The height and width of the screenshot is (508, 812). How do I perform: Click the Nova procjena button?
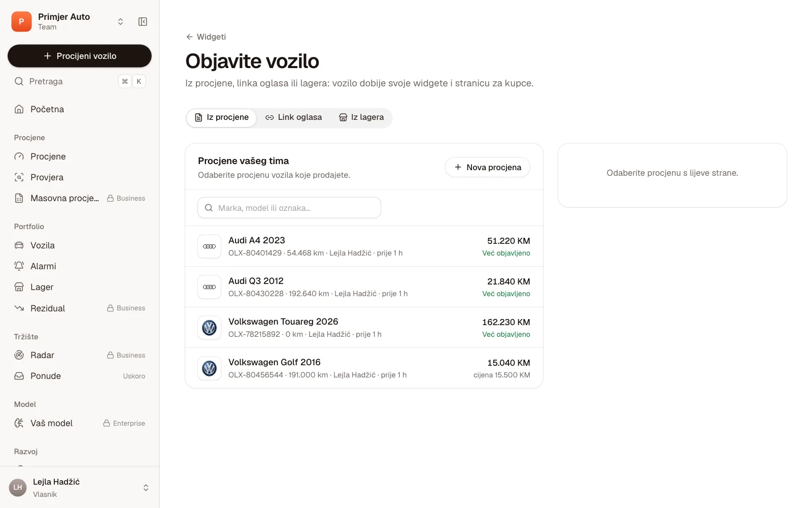click(x=487, y=167)
